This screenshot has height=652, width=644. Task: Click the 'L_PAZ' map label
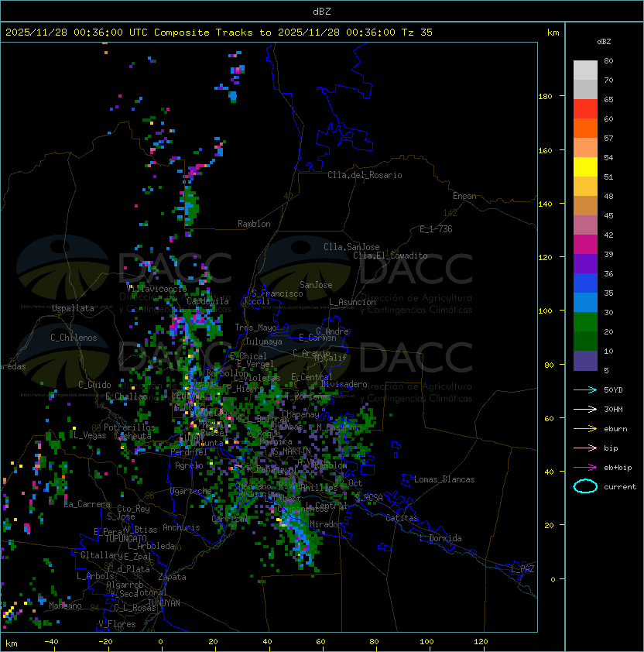pyautogui.click(x=522, y=569)
